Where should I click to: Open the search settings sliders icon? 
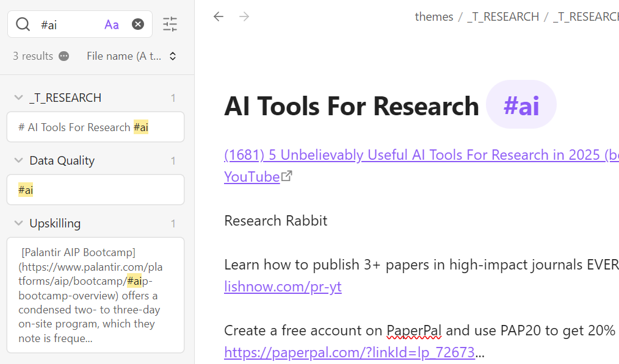[x=170, y=24]
